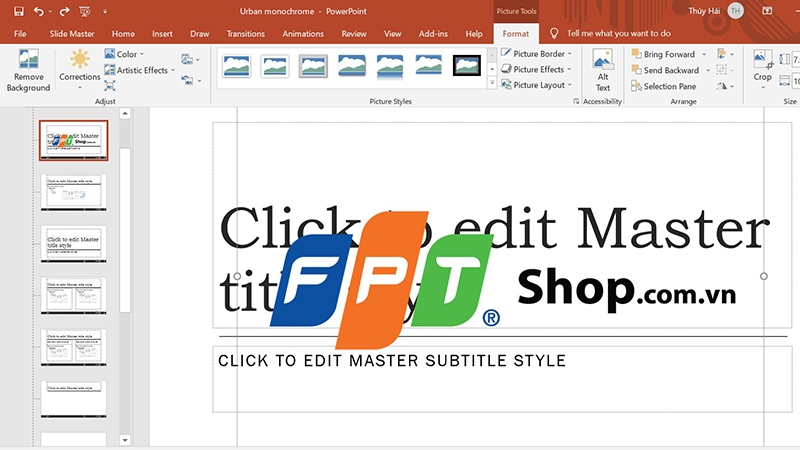Viewport: 800px width, 450px height.
Task: Click the Reset Picture icon
Action: [187, 80]
